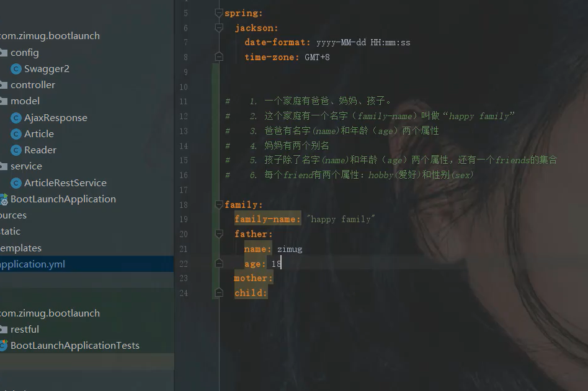Select Swagger2 in the project tree
Image resolution: width=588 pixels, height=391 pixels.
click(x=47, y=69)
